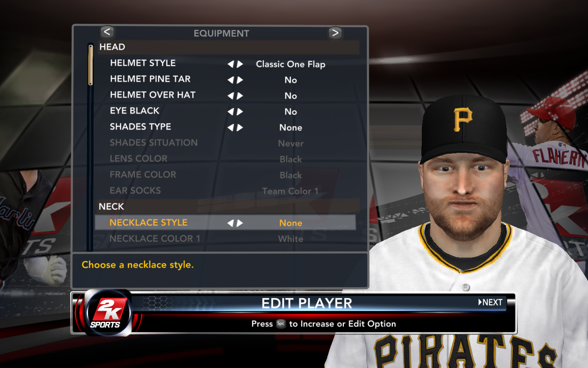Go to next Equipment page arrow
This screenshot has height=368, width=588.
pyautogui.click(x=335, y=33)
